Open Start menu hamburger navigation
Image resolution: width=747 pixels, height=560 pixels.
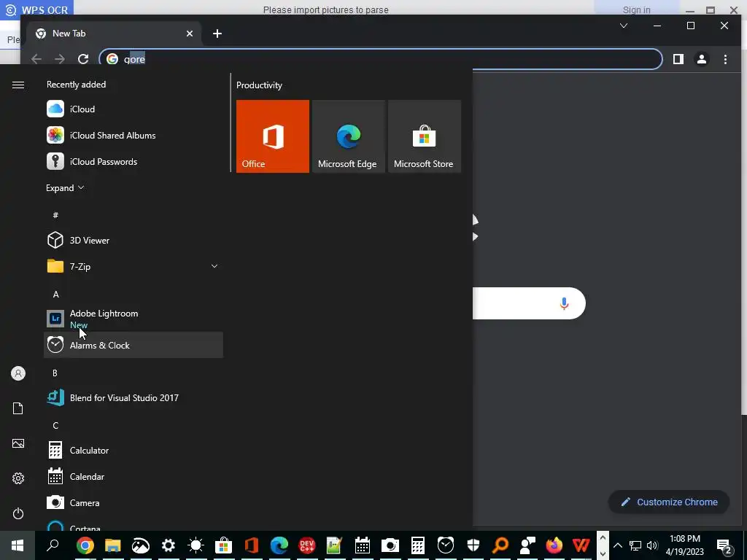tap(18, 85)
